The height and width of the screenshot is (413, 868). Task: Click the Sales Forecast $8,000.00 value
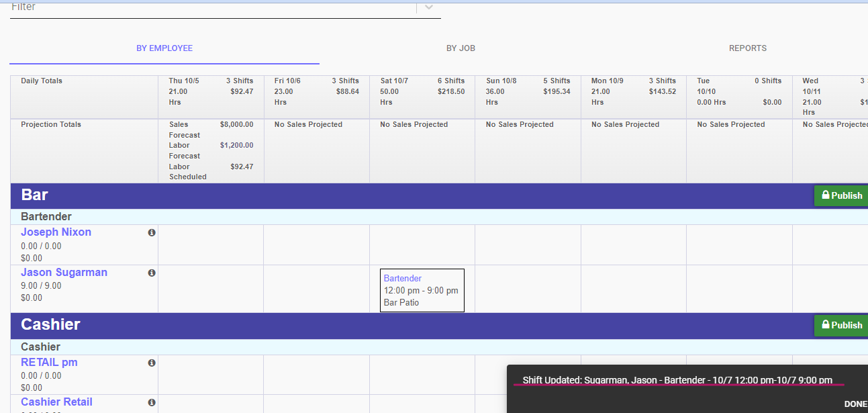tap(236, 125)
